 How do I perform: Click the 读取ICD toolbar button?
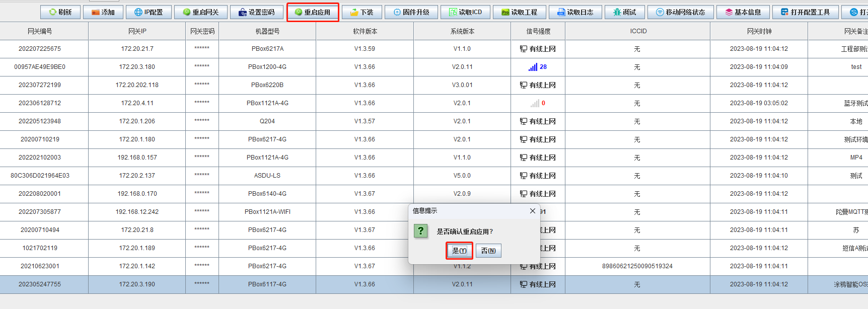click(x=465, y=12)
